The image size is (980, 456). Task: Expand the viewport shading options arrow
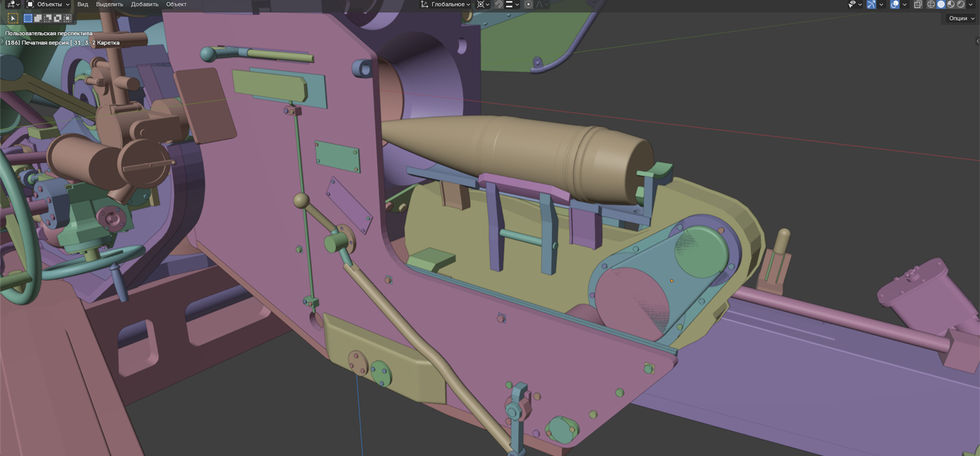[970, 5]
